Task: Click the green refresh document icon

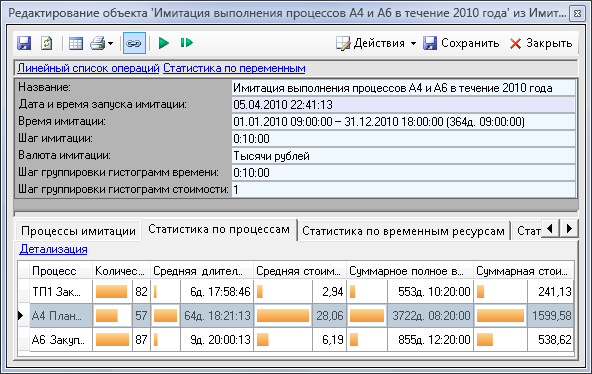Action: pyautogui.click(x=46, y=43)
